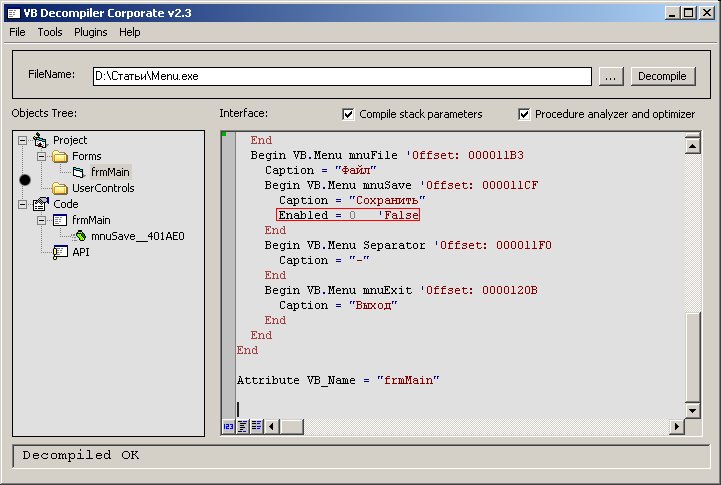The height and width of the screenshot is (485, 721).
Task: Select the UserControls folder icon
Action: pyautogui.click(x=59, y=188)
